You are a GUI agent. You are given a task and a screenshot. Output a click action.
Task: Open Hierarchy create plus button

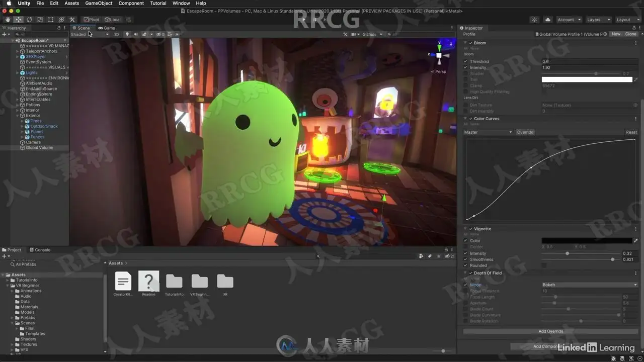tap(5, 34)
